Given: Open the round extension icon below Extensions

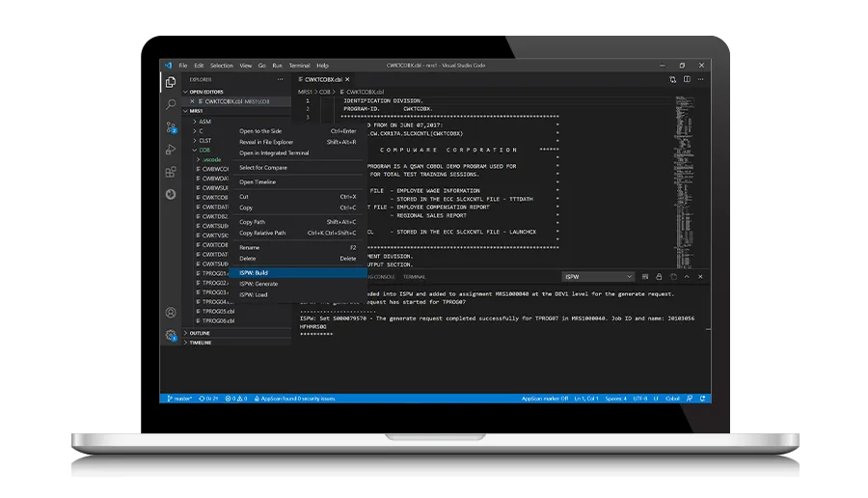Looking at the screenshot, I should [x=171, y=194].
